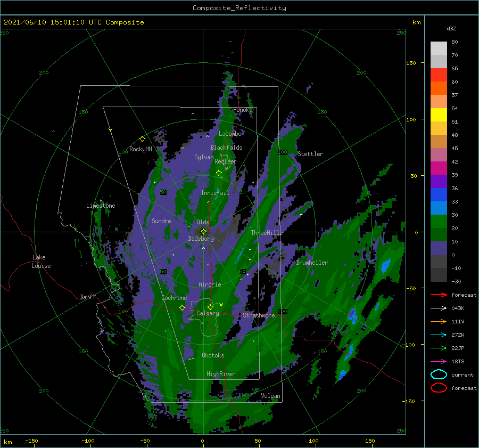The height and width of the screenshot is (448, 479).
Task: Click the ThreeHills label
Action: tap(267, 233)
